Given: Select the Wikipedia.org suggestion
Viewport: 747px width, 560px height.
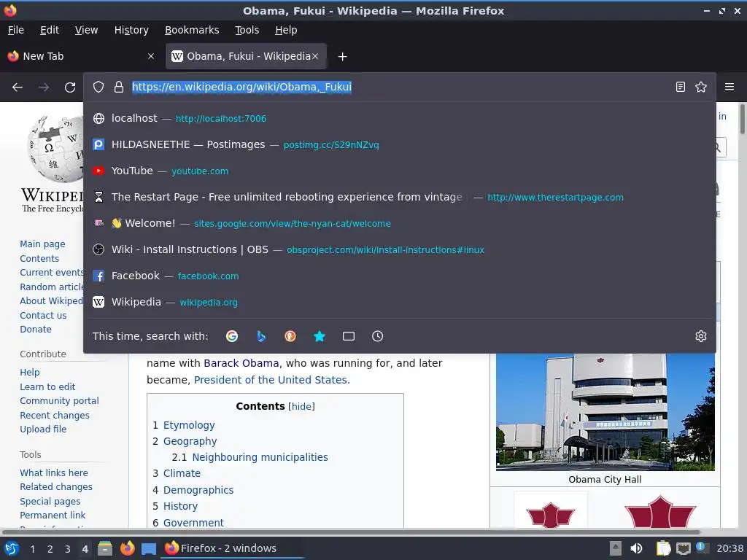Looking at the screenshot, I should pyautogui.click(x=400, y=302).
